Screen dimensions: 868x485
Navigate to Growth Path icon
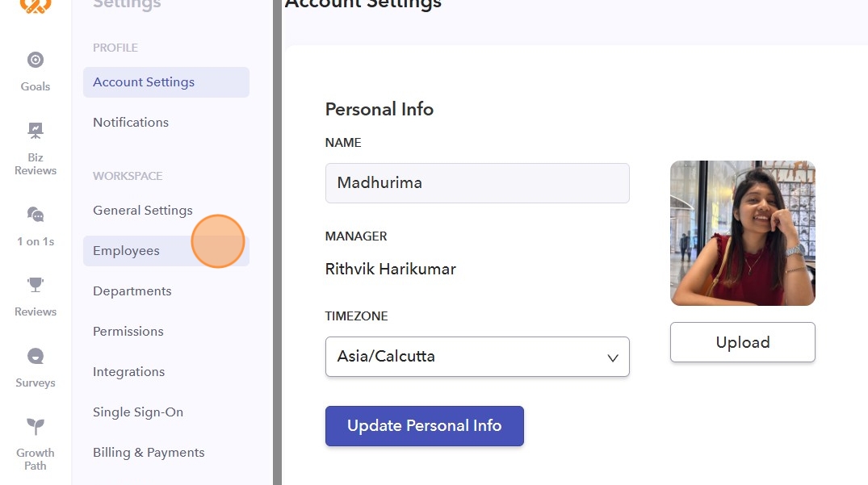pos(36,427)
